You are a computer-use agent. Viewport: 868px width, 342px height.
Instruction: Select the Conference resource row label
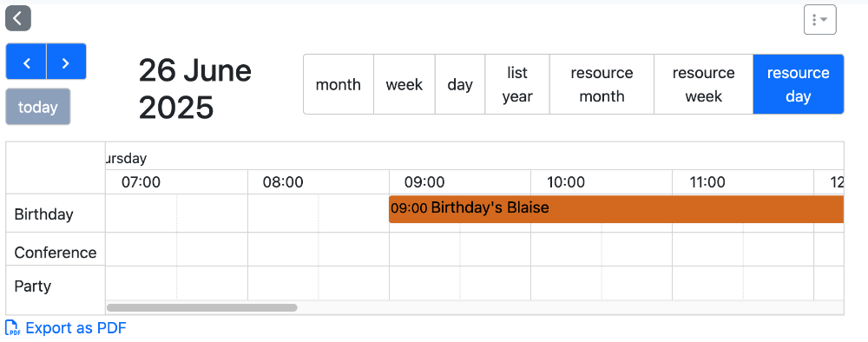[x=56, y=253]
